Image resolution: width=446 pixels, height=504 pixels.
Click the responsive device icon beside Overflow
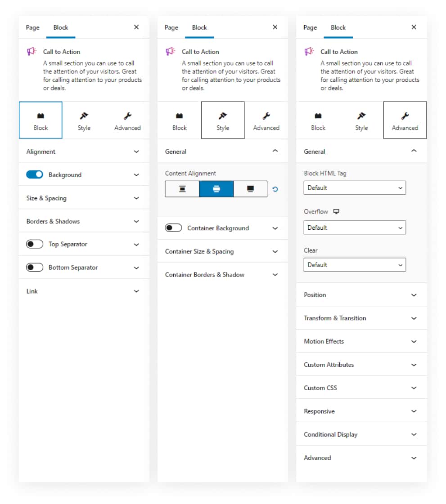coord(336,212)
